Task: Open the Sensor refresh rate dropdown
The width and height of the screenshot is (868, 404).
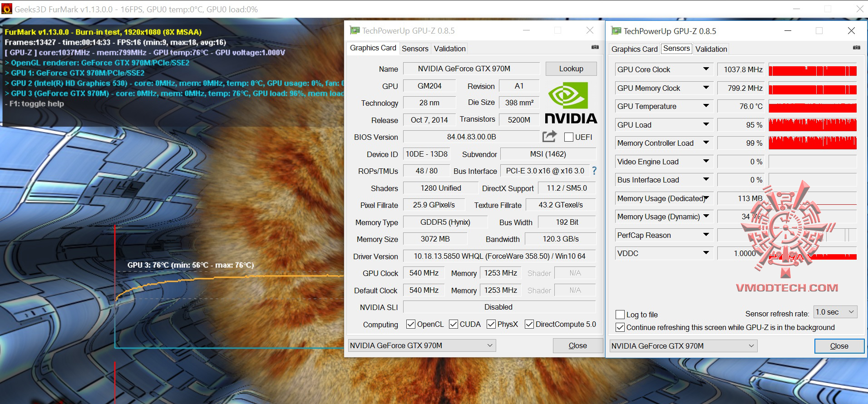Action: [835, 312]
